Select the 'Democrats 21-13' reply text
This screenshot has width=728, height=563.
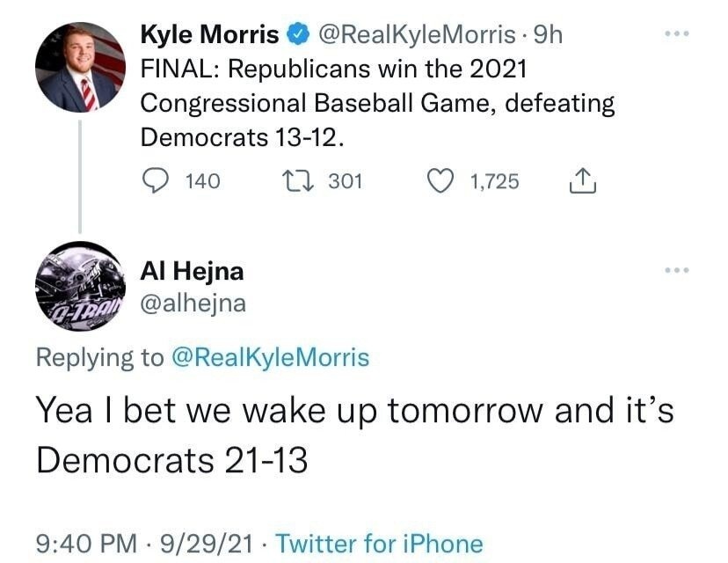click(x=171, y=459)
